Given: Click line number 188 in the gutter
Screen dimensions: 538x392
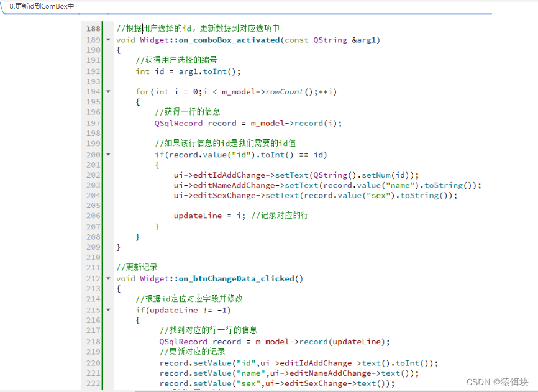Looking at the screenshot, I should point(93,29).
